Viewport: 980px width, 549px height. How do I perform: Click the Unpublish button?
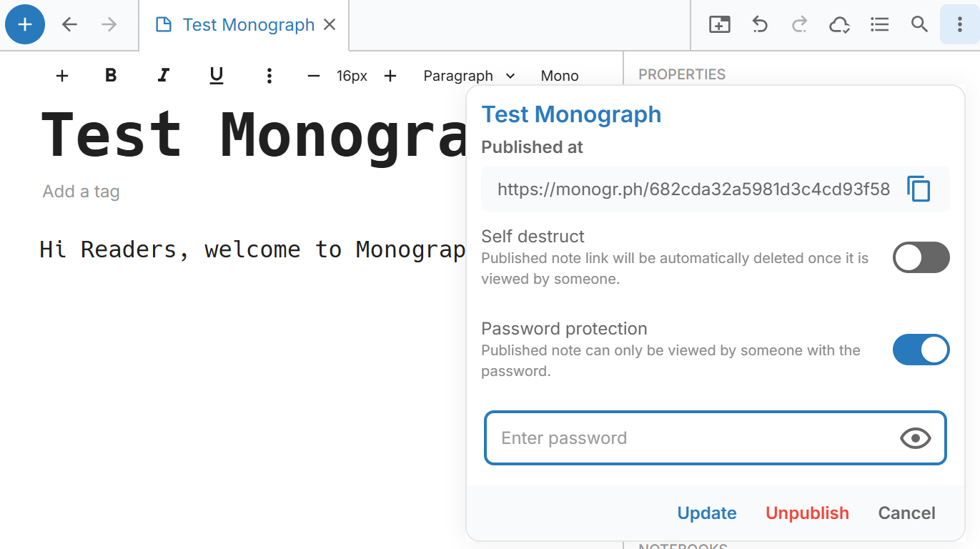coord(807,513)
